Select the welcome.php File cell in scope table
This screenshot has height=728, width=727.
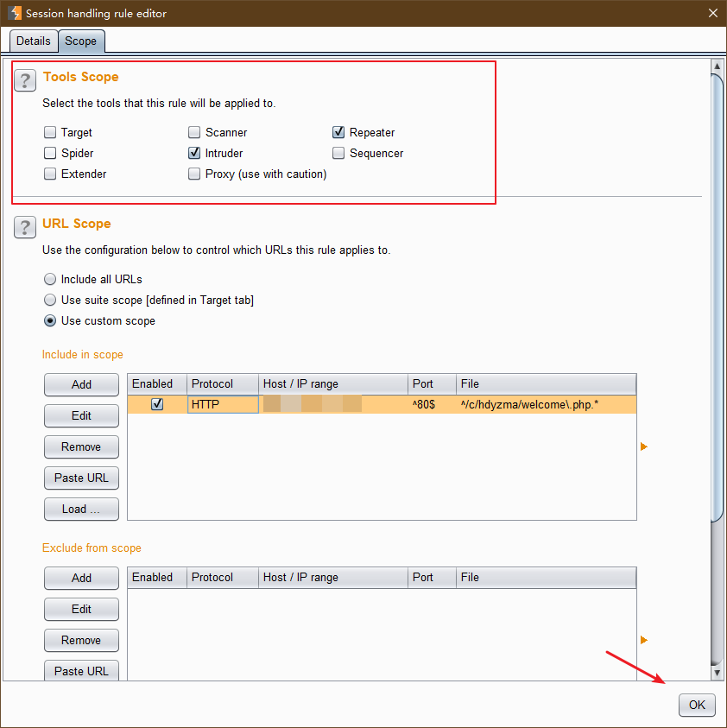coord(546,404)
